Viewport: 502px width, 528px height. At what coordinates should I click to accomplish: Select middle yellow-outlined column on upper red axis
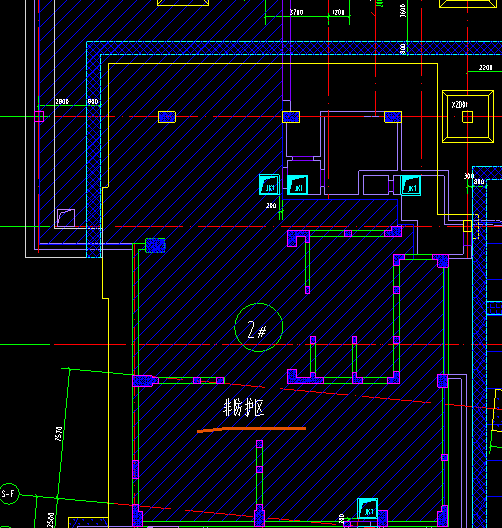291,117
